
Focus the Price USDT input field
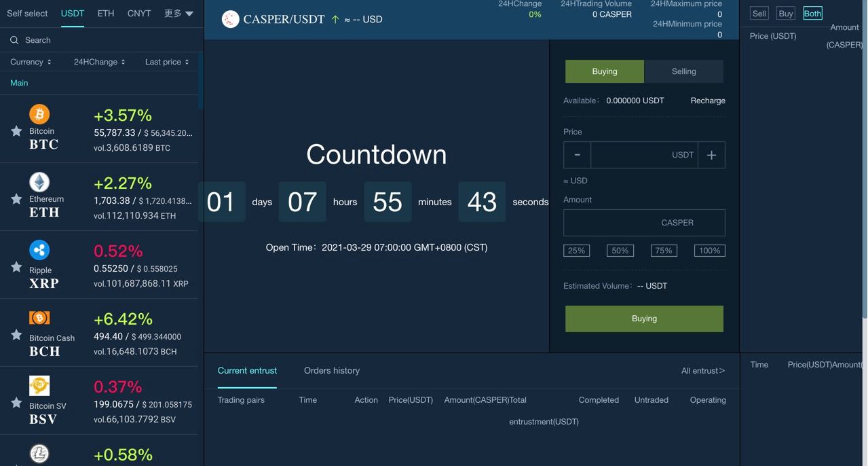(644, 155)
